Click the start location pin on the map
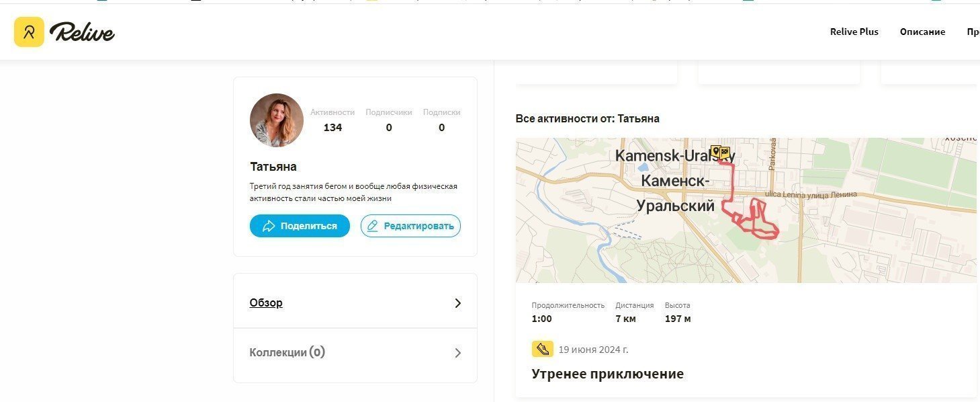The image size is (980, 402). pos(716,152)
